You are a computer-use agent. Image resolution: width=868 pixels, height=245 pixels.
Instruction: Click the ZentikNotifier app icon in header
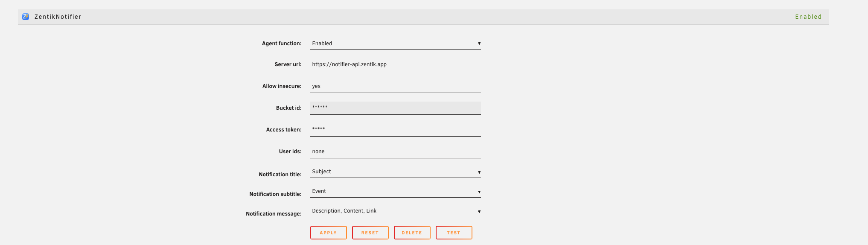[x=26, y=17]
